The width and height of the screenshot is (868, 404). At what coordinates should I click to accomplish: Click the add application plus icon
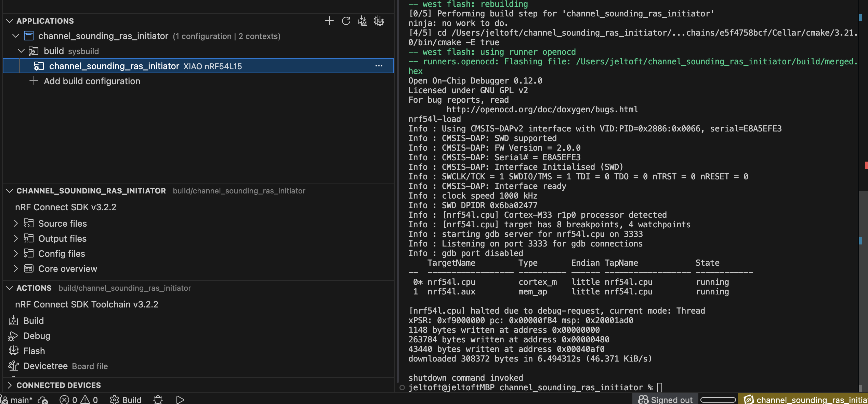tap(329, 21)
